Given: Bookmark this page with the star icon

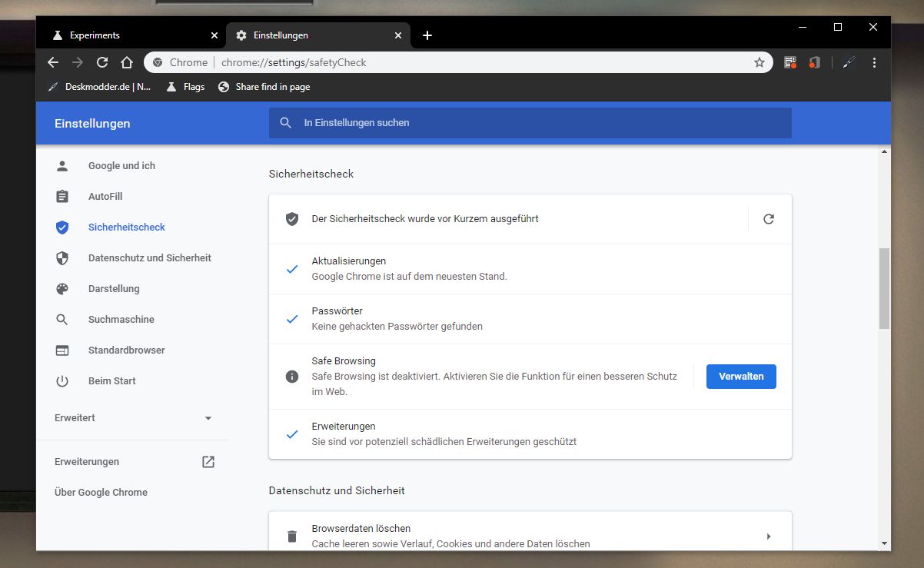Looking at the screenshot, I should point(759,62).
